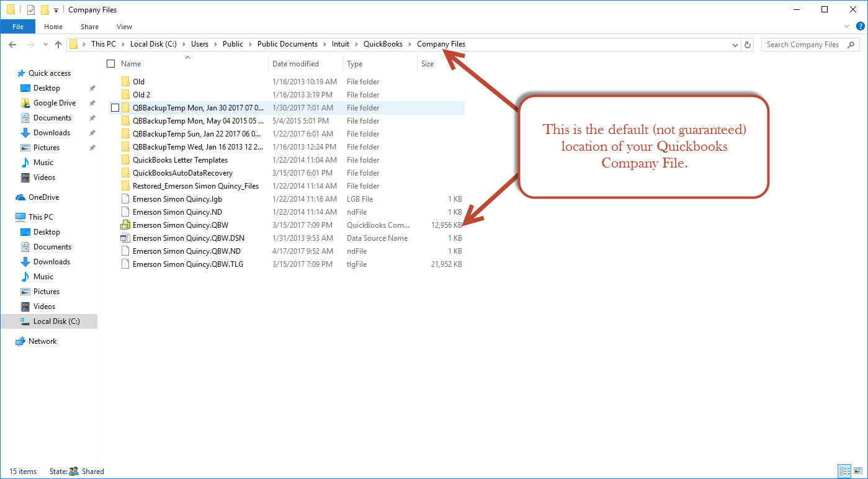Open OneDrive in navigation pane
The image size is (868, 479).
tap(43, 197)
